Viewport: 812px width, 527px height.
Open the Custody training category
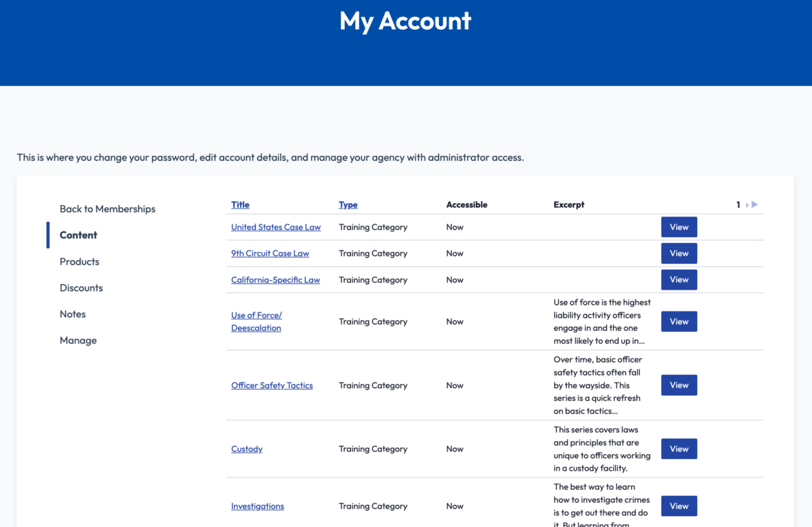pos(247,449)
